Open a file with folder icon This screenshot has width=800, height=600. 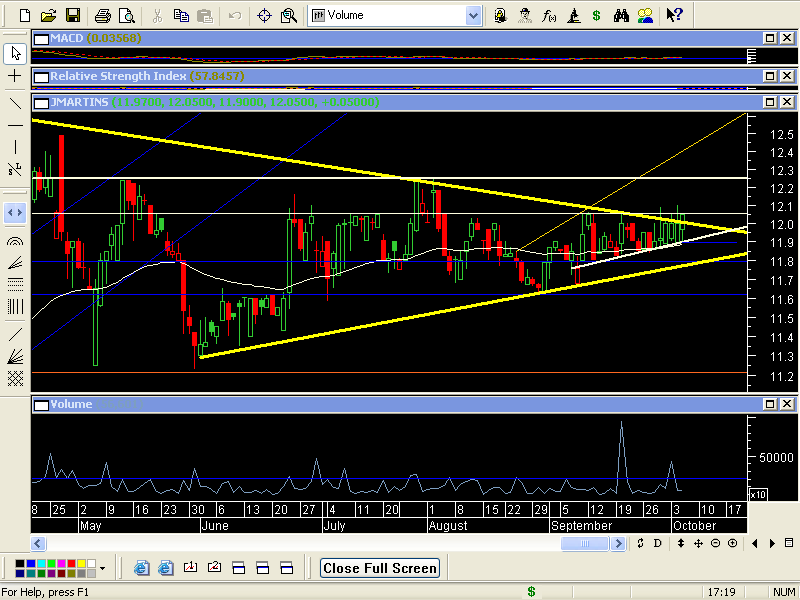pyautogui.click(x=48, y=15)
